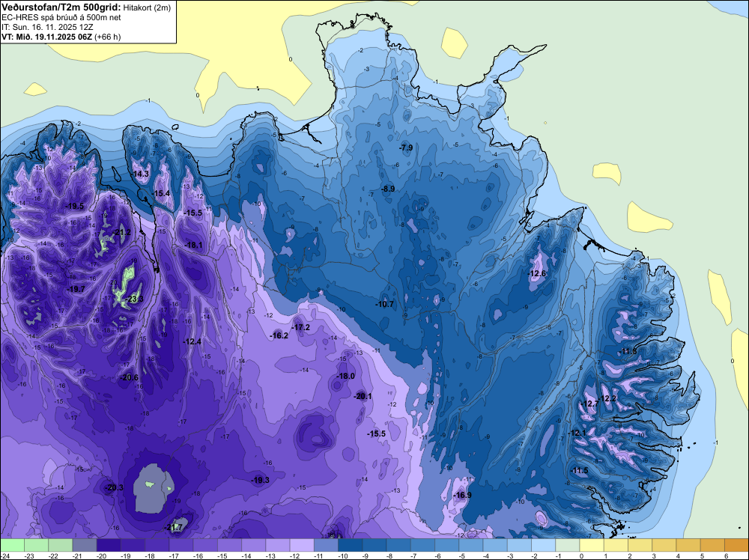Click the legend label -12 in the color scale

pyautogui.click(x=294, y=556)
